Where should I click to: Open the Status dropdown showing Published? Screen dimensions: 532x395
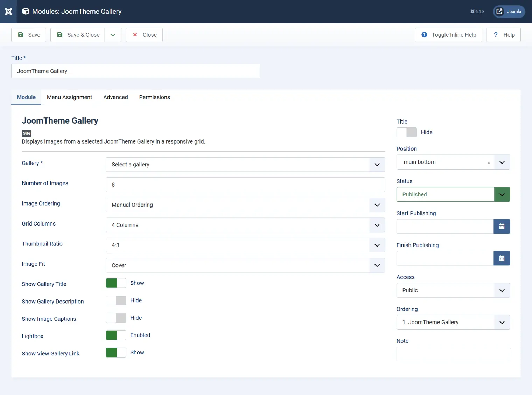tap(453, 194)
